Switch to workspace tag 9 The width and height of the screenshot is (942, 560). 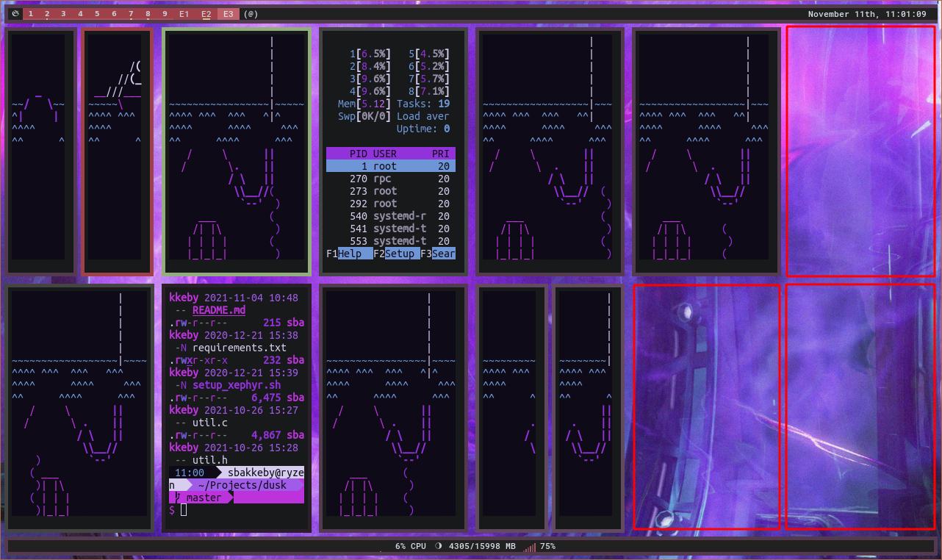pyautogui.click(x=165, y=14)
